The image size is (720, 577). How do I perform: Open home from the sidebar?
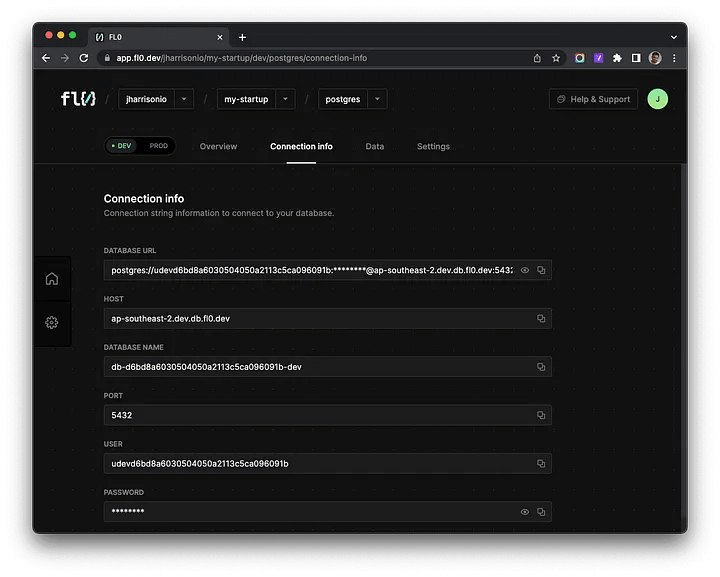click(52, 279)
